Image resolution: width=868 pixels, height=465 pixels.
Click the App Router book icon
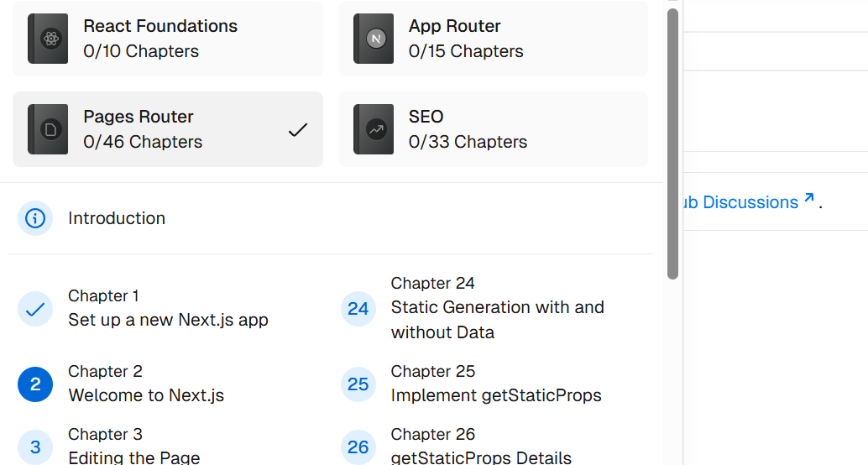(374, 39)
